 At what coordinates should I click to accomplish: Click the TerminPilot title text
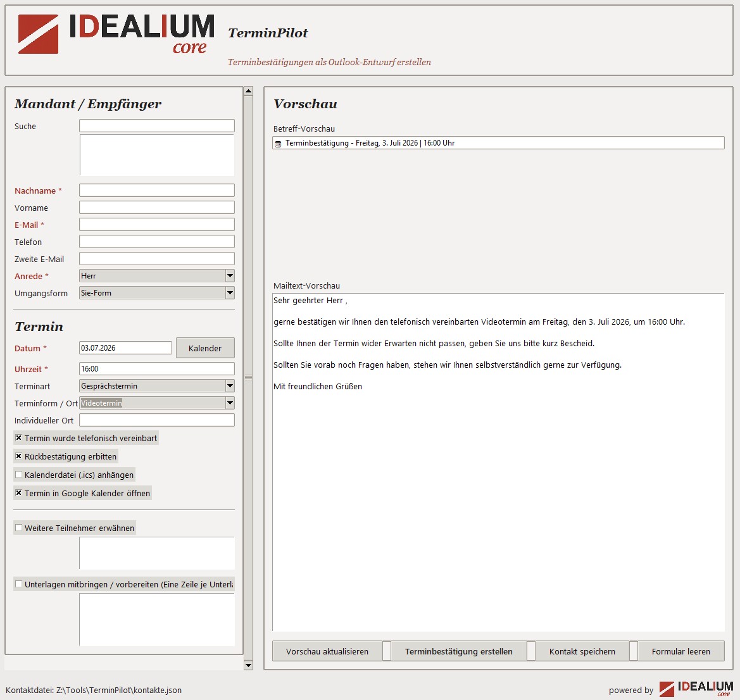pyautogui.click(x=268, y=32)
